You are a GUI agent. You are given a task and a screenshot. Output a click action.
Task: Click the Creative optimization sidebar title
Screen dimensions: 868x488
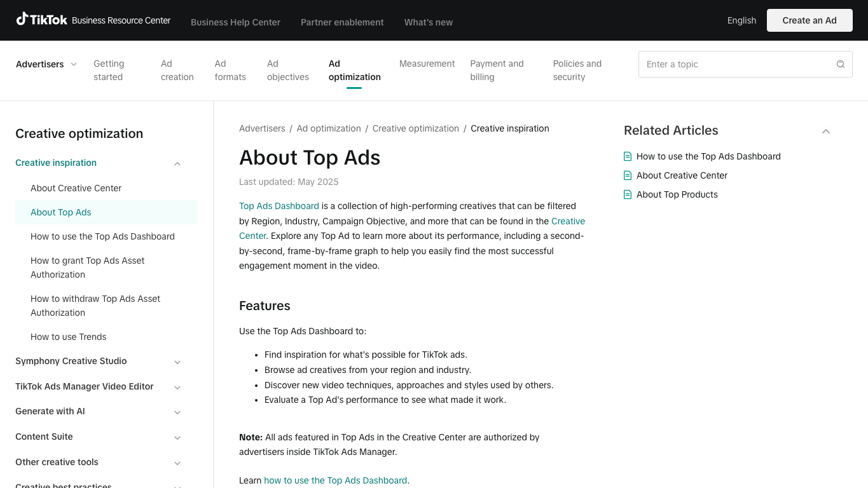tap(79, 133)
